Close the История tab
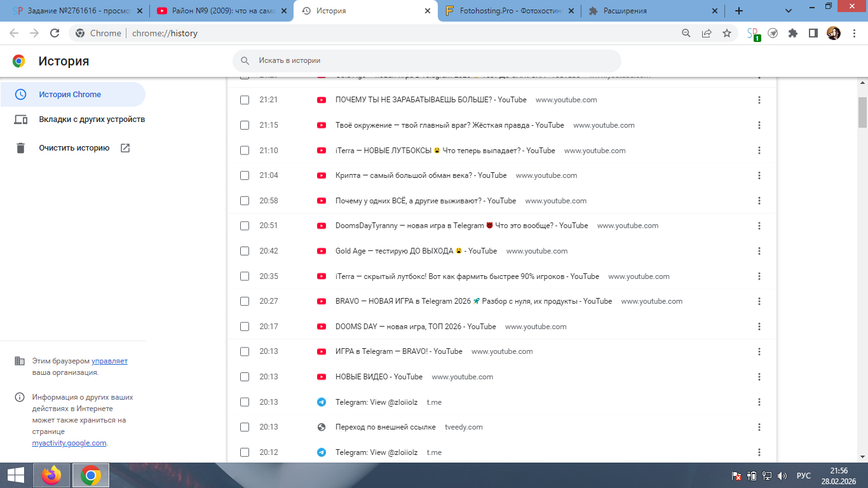Viewport: 868px width, 488px height. (428, 11)
